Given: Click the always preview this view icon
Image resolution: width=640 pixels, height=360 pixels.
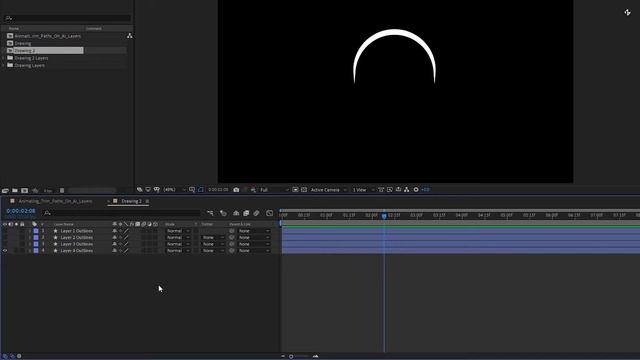Looking at the screenshot, I should (x=140, y=190).
